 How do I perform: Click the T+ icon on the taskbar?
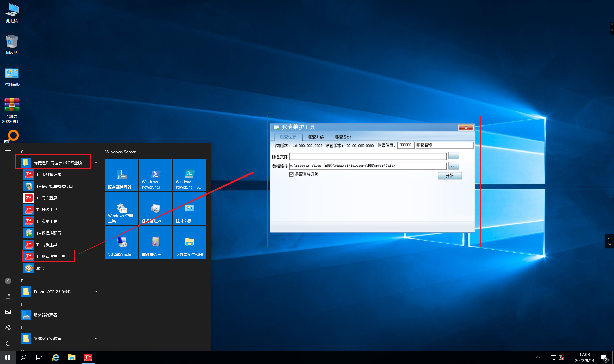click(x=88, y=357)
